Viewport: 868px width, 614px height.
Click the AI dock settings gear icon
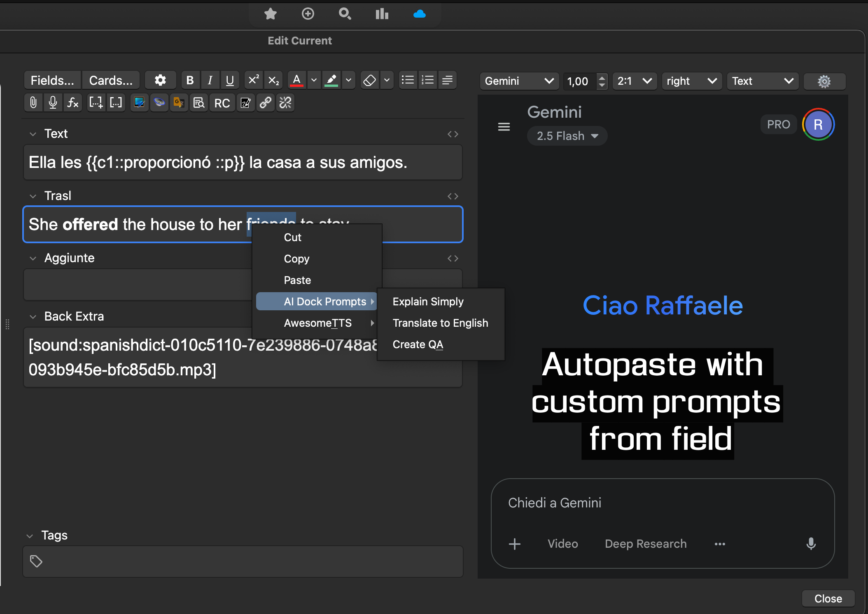pos(824,81)
